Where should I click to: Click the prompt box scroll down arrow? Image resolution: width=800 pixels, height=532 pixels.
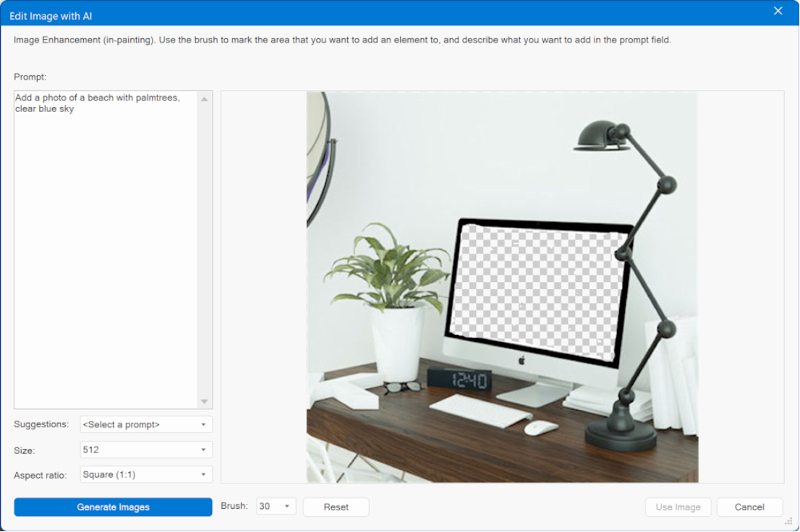(205, 402)
